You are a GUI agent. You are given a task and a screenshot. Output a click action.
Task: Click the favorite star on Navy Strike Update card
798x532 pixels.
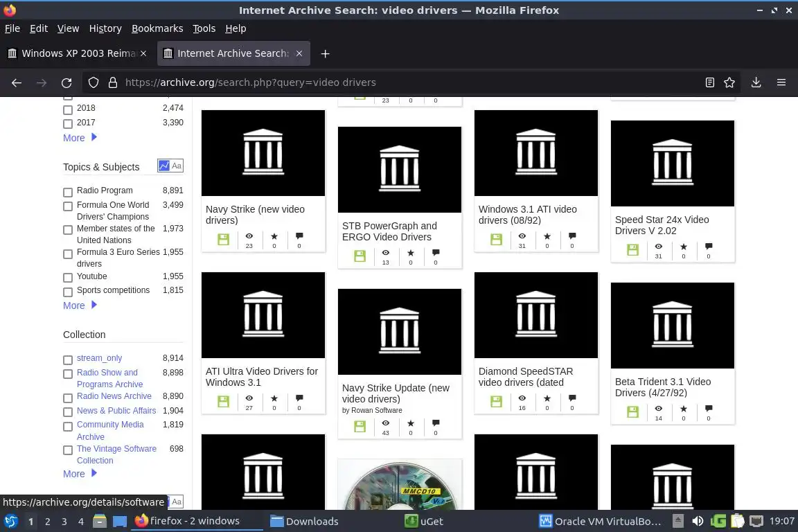click(411, 423)
